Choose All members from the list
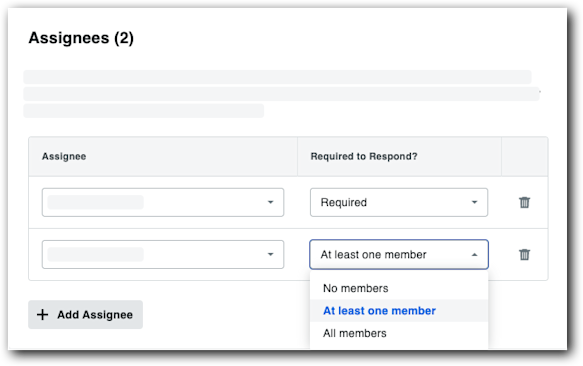 pyautogui.click(x=399, y=333)
